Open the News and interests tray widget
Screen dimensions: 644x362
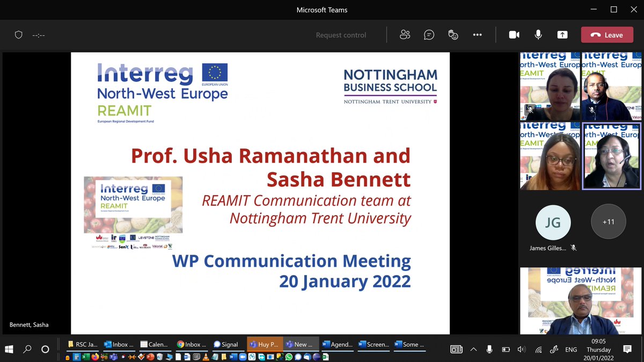456,349
